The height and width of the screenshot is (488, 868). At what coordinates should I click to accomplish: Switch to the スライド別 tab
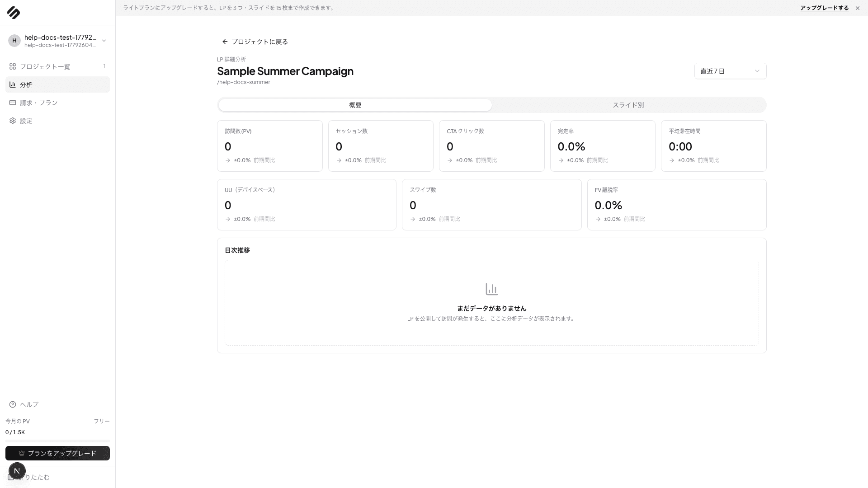pyautogui.click(x=628, y=105)
